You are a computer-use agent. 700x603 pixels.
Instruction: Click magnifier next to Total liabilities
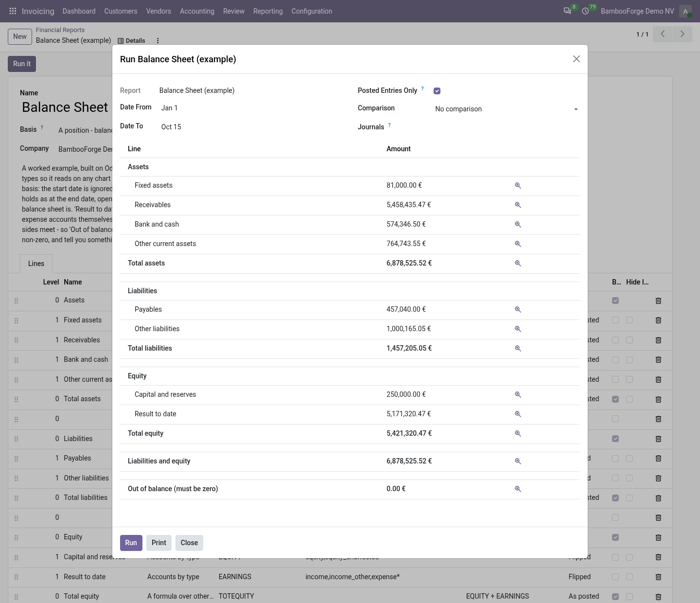point(518,349)
